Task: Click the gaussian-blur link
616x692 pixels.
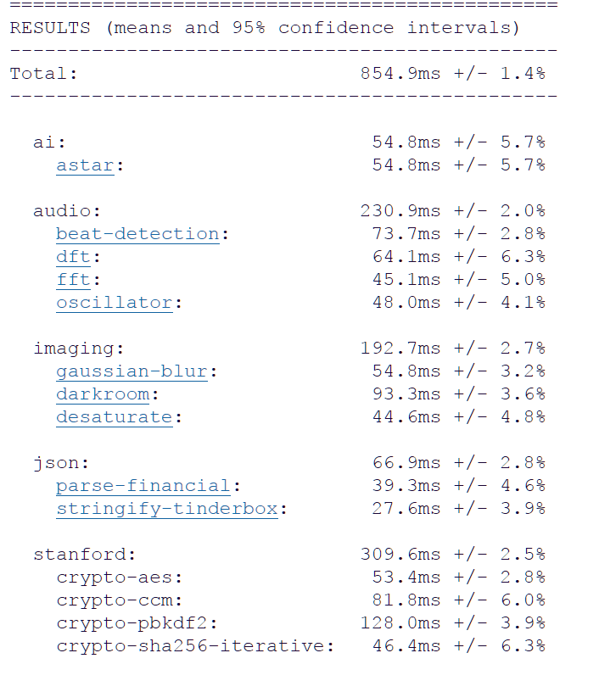Action: tap(132, 371)
